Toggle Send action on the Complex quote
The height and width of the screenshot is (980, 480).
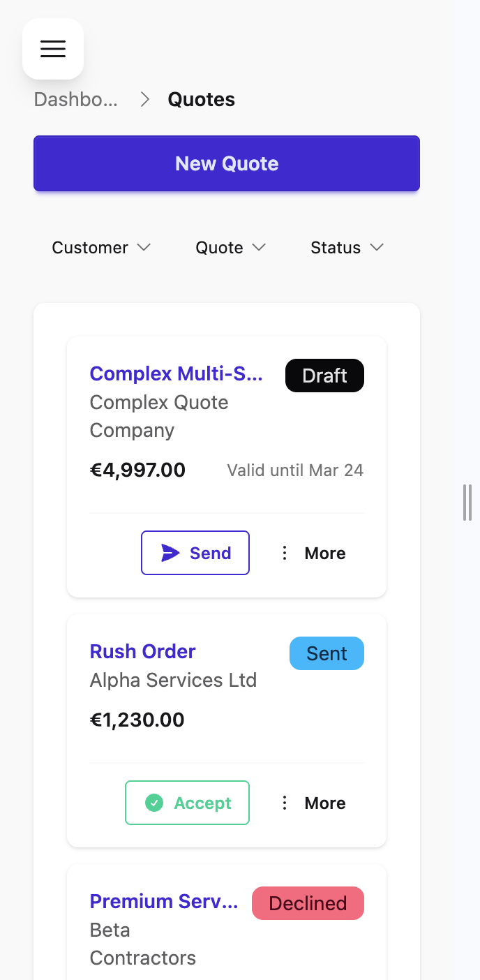[x=195, y=553]
